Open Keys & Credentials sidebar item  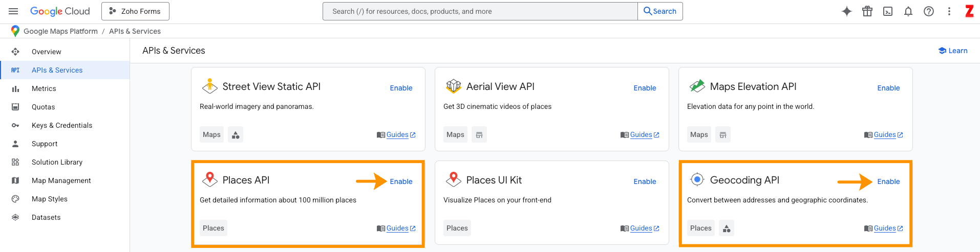pyautogui.click(x=62, y=125)
